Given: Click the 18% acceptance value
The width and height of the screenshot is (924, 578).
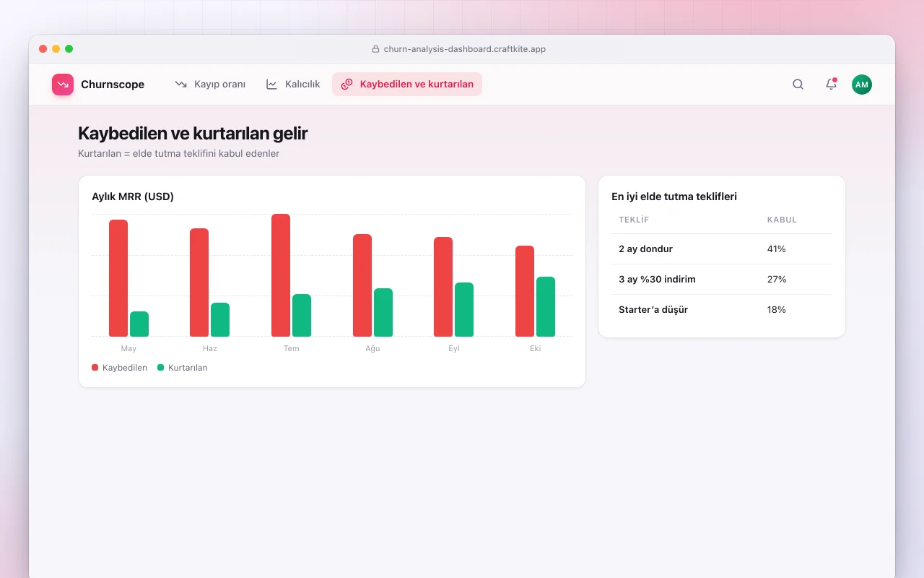Looking at the screenshot, I should [x=777, y=310].
